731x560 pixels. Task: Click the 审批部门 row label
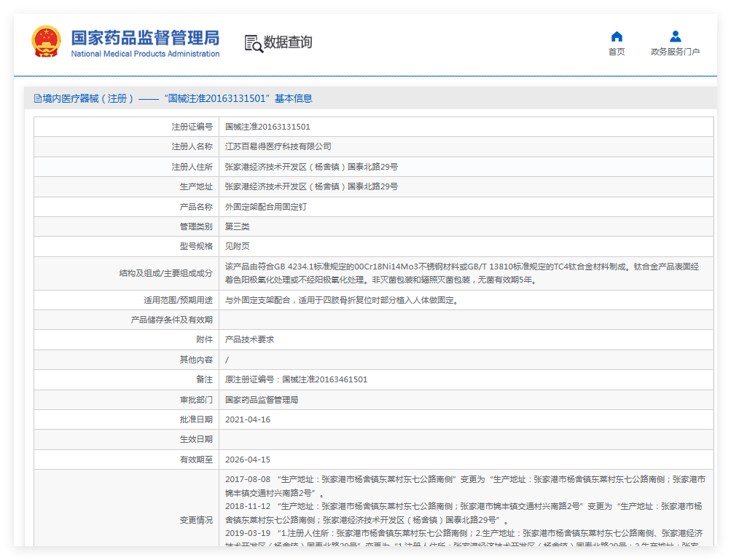[196, 400]
